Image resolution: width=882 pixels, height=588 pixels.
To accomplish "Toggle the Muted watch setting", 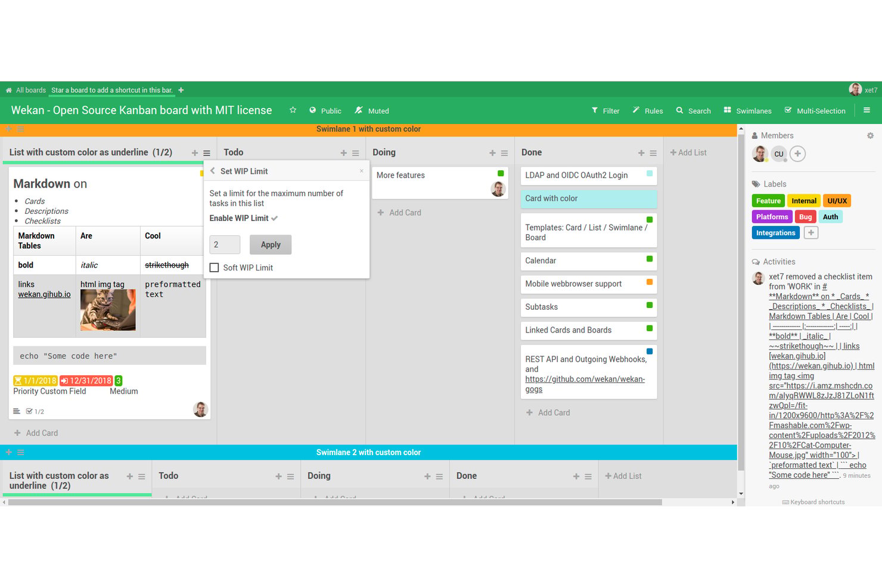I will (x=372, y=111).
